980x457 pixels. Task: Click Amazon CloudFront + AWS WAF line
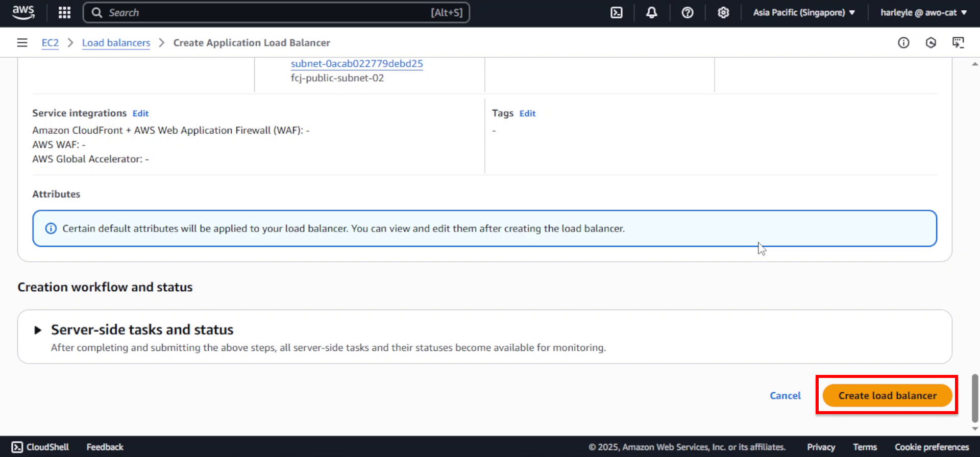coord(171,131)
